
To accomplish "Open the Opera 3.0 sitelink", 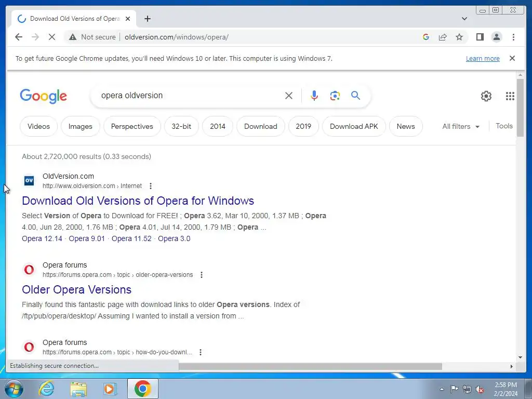I will (174, 238).
